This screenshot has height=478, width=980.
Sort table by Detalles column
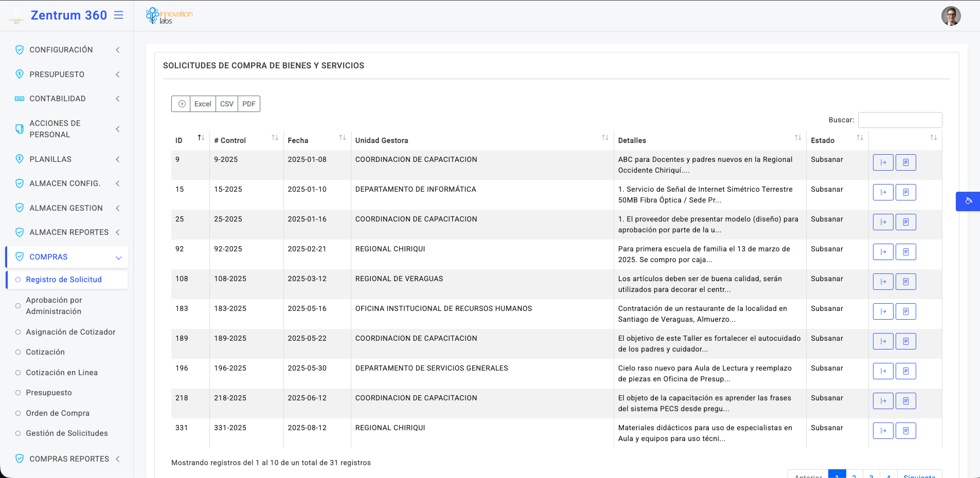(710, 140)
